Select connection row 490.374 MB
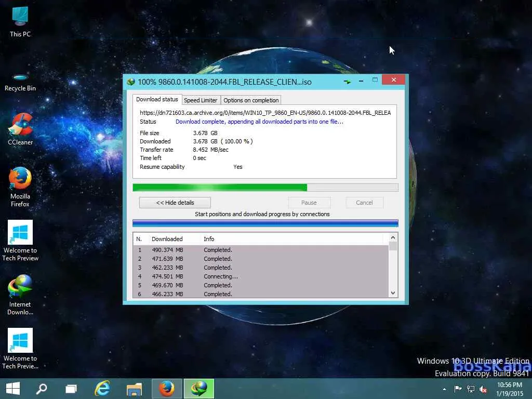This screenshot has width=532, height=399. point(261,250)
